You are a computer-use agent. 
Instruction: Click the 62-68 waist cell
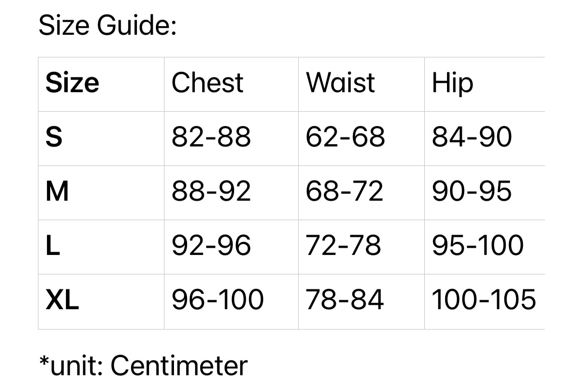pos(345,137)
